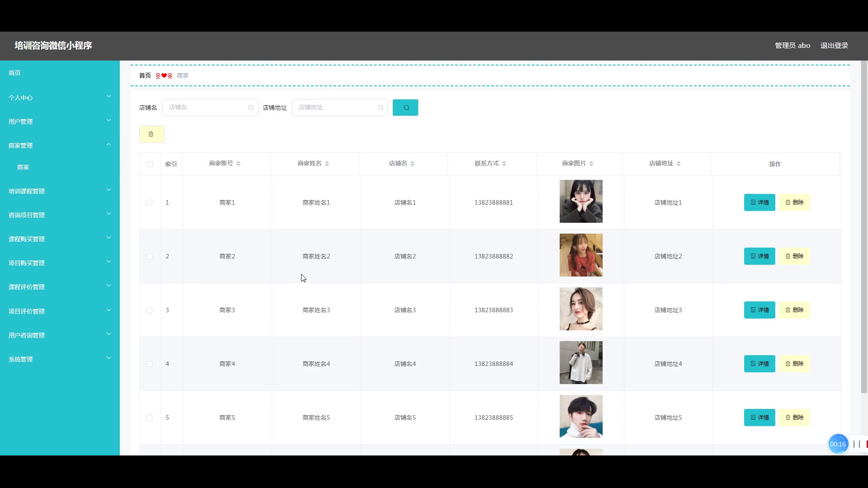Click phone number 13823888881
Screen dimensions: 868x488
point(494,202)
